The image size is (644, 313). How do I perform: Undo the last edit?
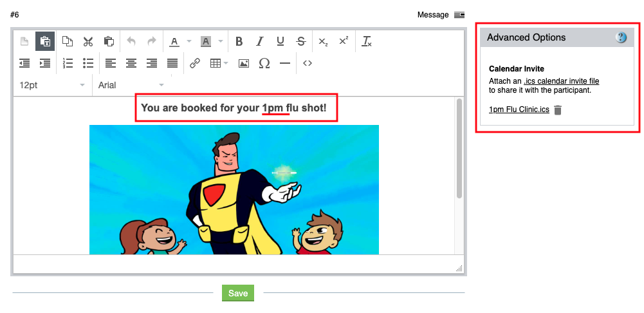coord(131,41)
